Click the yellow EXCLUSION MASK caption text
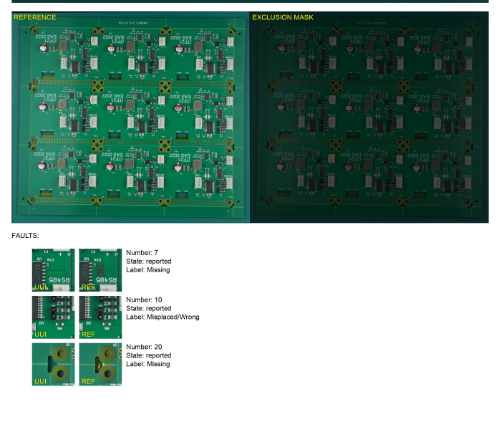This screenshot has height=422, width=504. [x=282, y=17]
